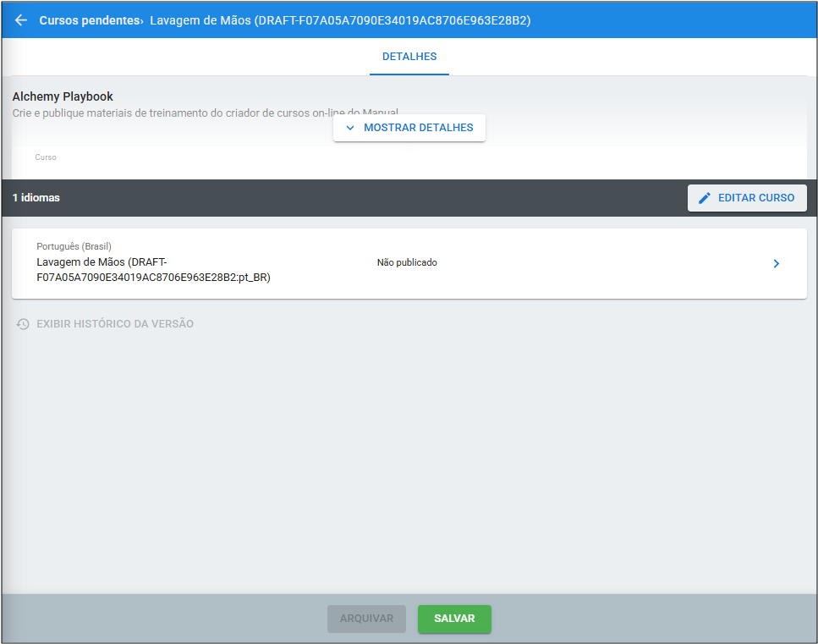
Task: Open the Lavagem de Mãos pt_BR course entry
Action: pos(153,270)
